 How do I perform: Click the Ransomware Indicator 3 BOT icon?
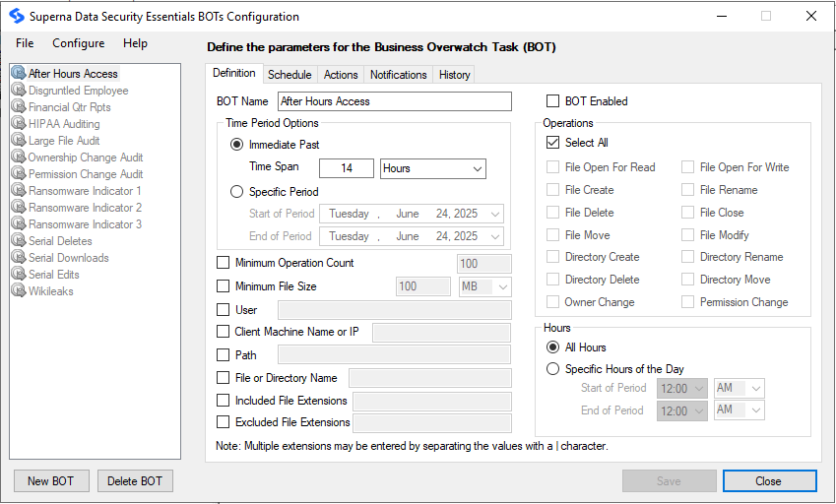(x=19, y=223)
